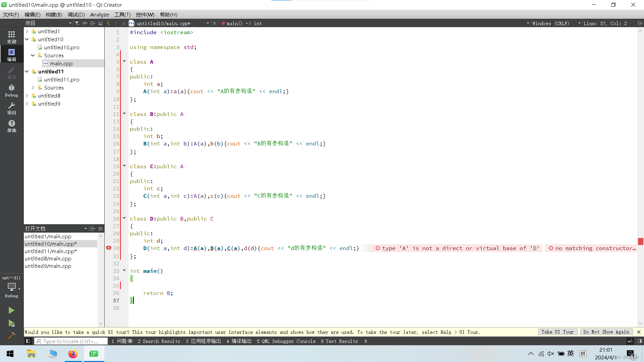This screenshot has height=362, width=644.
Task: Open Firefox from the taskbar
Action: pos(73,354)
